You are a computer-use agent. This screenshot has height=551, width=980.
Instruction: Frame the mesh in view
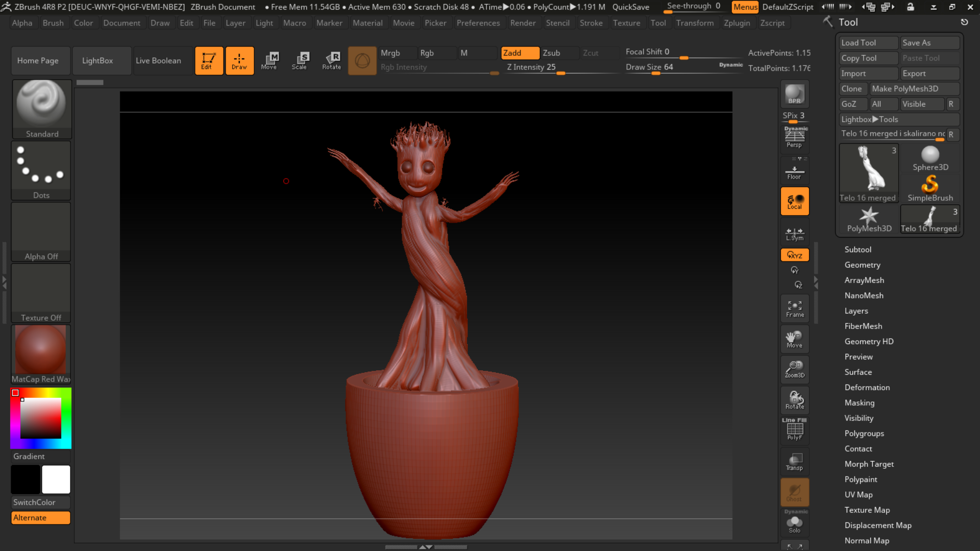tap(794, 308)
